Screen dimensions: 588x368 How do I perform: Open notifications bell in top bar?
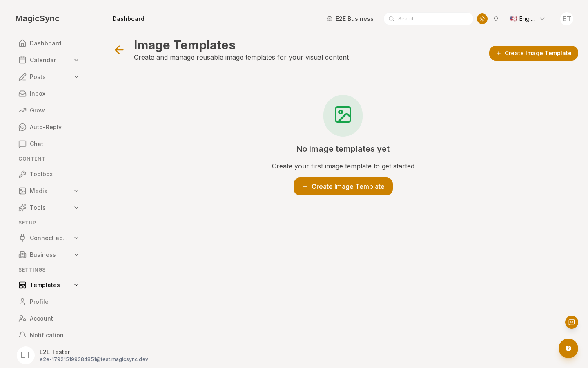[496, 19]
